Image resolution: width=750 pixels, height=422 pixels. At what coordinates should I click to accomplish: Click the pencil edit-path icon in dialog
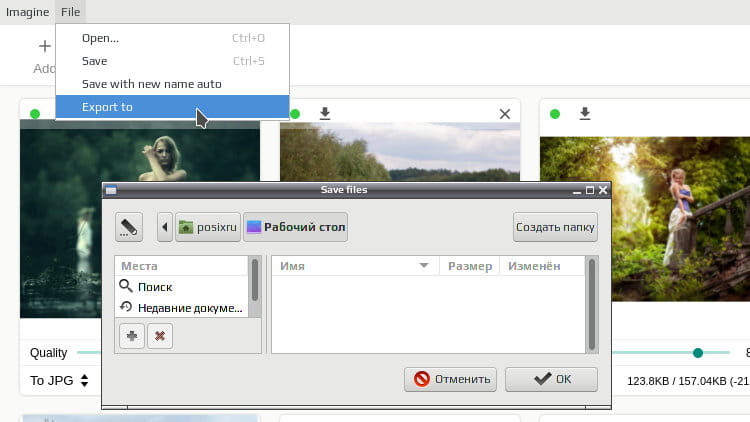[129, 227]
